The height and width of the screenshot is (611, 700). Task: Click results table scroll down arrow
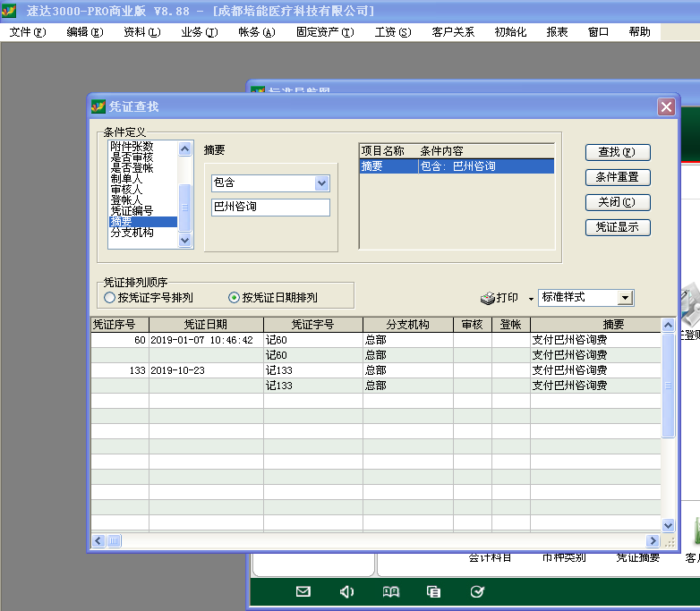668,525
